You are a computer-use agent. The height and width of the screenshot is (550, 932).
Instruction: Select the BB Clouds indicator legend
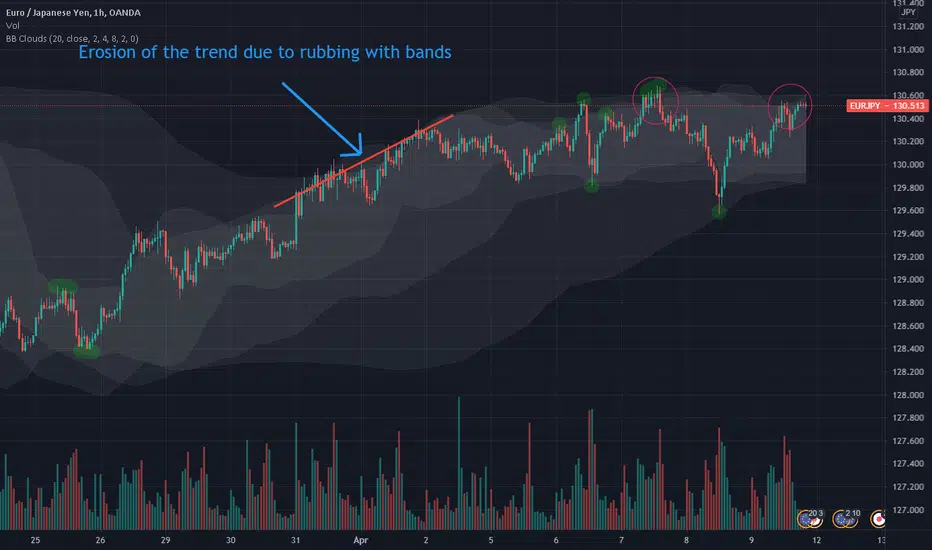[x=72, y=39]
